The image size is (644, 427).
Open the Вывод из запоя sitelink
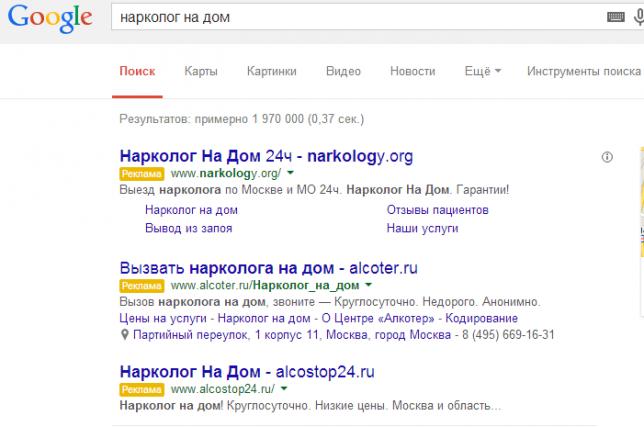189,228
